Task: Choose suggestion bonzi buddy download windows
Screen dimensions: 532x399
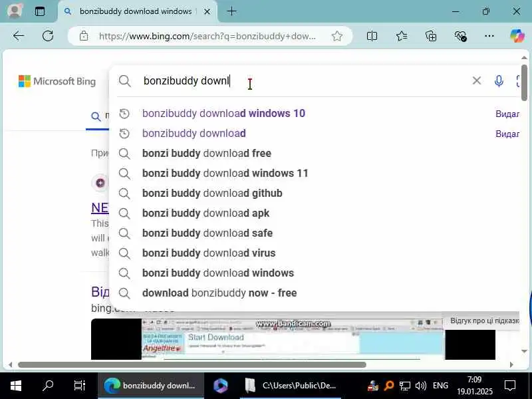Action: 218,273
